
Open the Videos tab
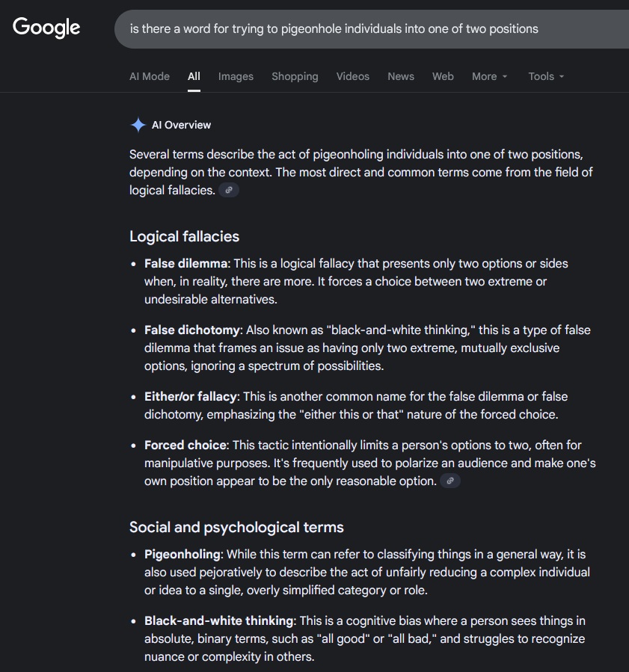(x=353, y=76)
